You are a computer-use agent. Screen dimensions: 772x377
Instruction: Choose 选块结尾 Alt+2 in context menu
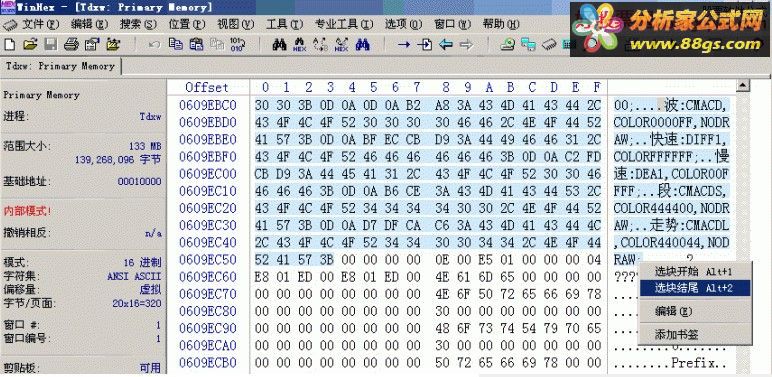695,288
